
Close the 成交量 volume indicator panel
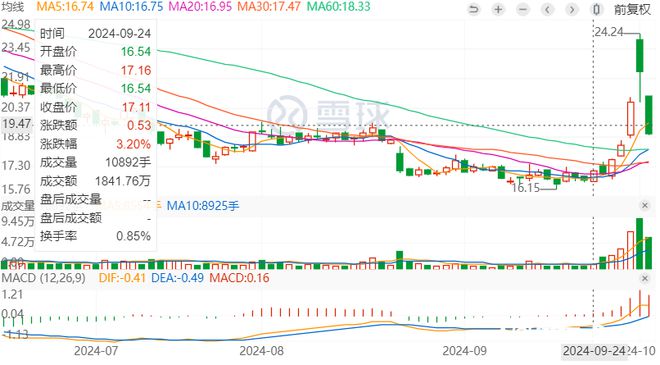pos(645,205)
